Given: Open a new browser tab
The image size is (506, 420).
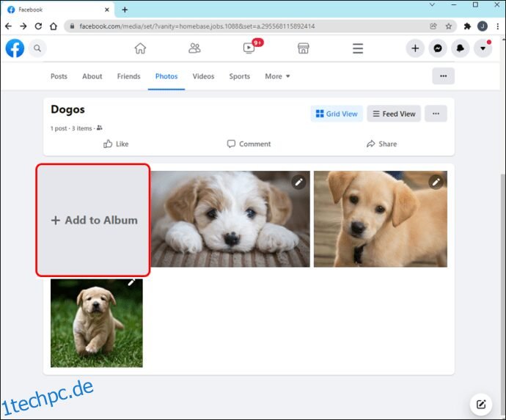Looking at the screenshot, I should click(125, 10).
